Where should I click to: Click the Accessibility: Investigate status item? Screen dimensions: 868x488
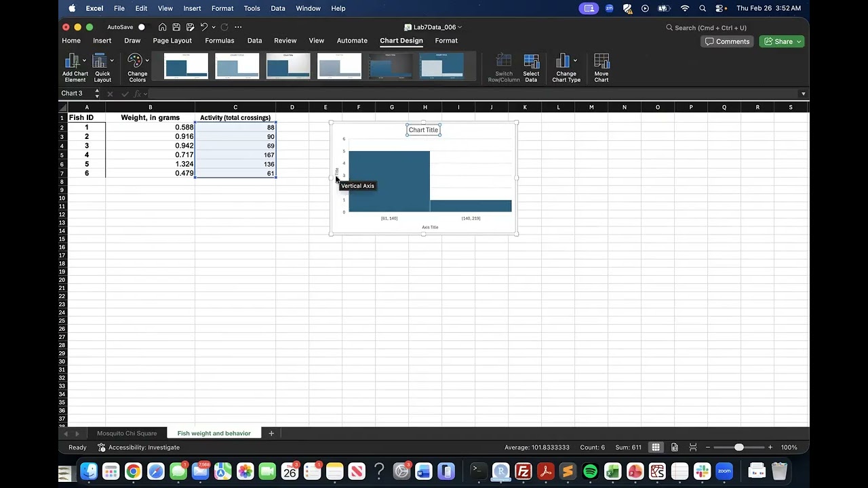(x=139, y=447)
